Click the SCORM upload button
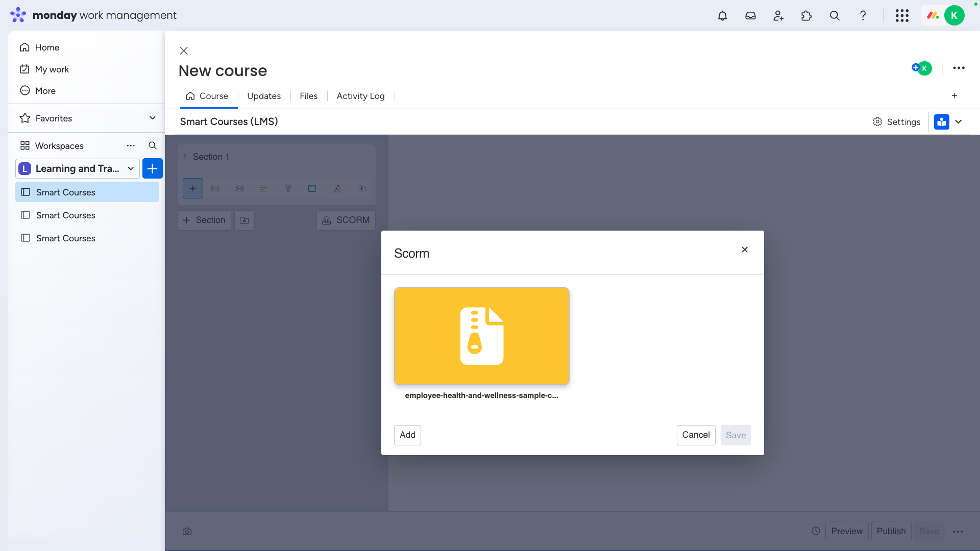 tap(346, 220)
